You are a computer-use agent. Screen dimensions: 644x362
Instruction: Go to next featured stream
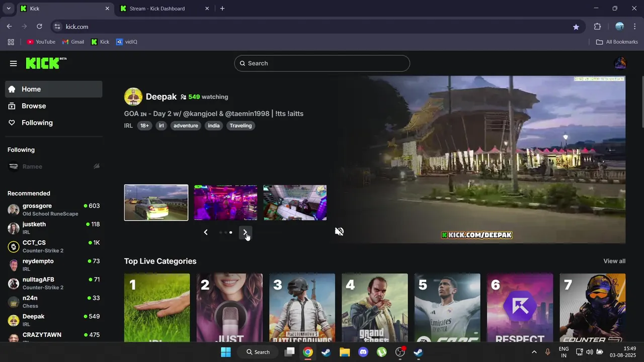(245, 232)
